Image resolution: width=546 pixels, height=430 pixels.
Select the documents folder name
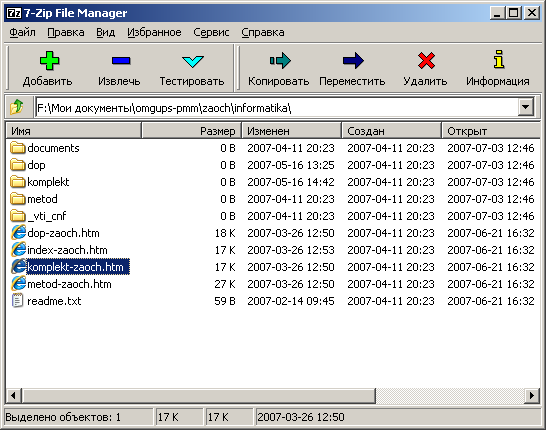pos(53,148)
